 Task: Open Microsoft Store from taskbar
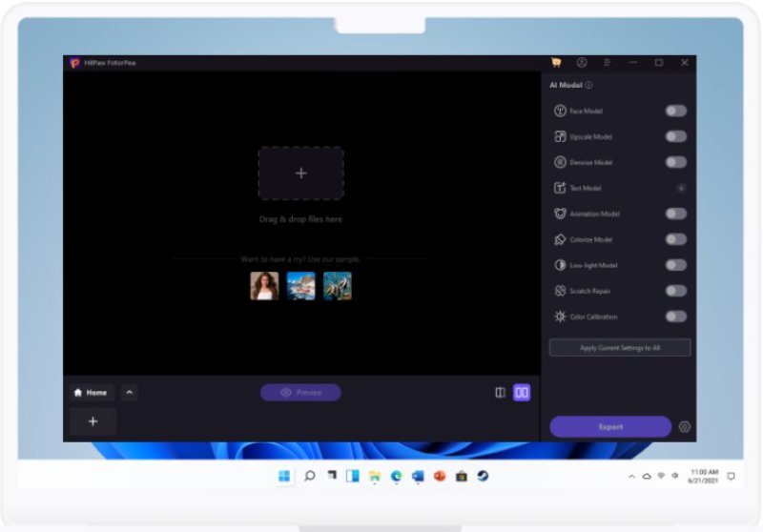pos(462,476)
